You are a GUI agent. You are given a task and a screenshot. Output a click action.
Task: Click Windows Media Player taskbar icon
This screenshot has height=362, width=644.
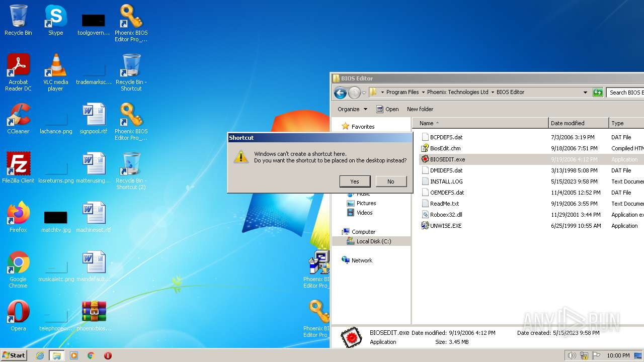74,355
